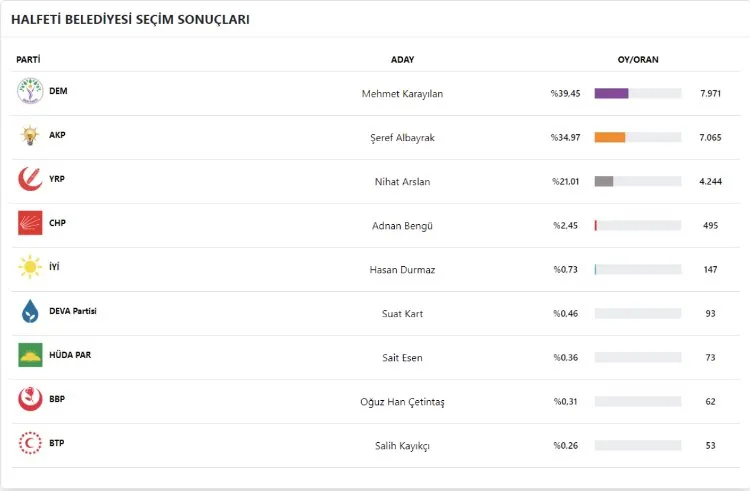The width and height of the screenshot is (750, 491).
Task: Select the YRP party logo
Action: pyautogui.click(x=30, y=180)
